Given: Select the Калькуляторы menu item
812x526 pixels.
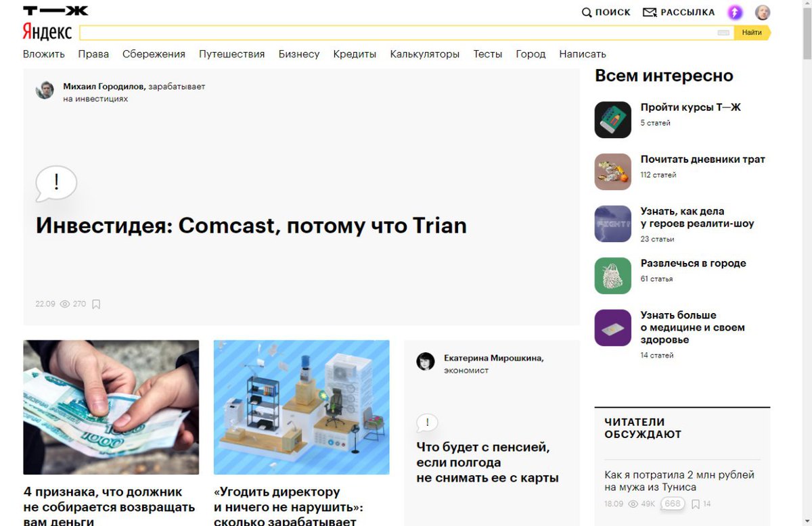Looking at the screenshot, I should click(425, 54).
